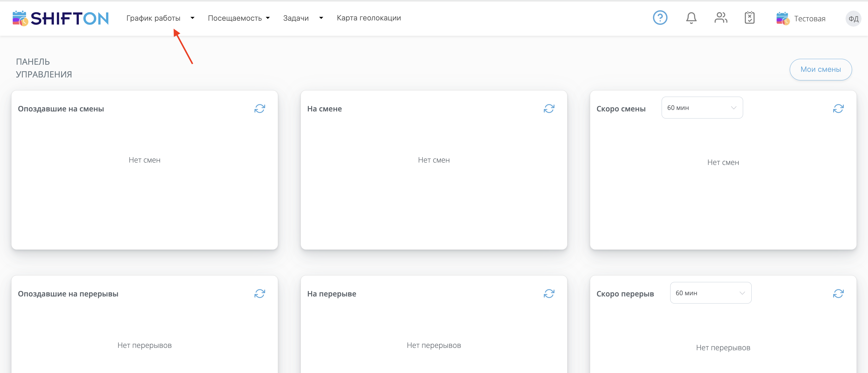Open the employees people icon

pyautogui.click(x=721, y=18)
